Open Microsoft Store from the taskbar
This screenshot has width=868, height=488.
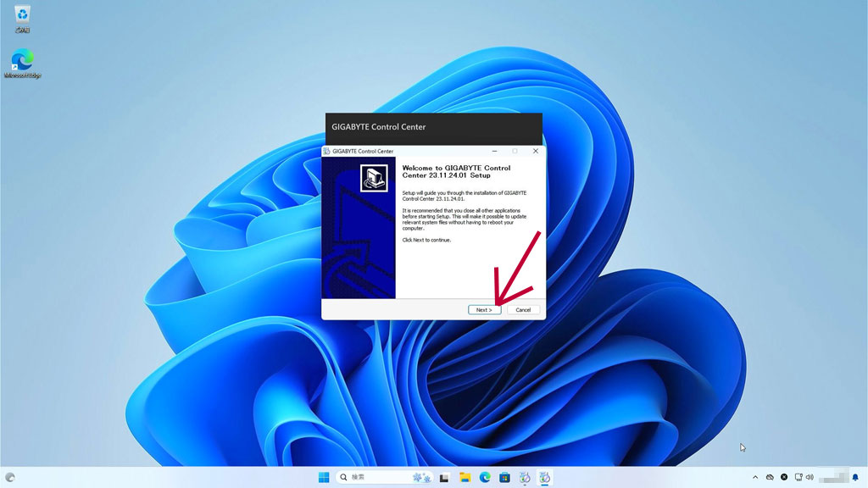click(x=504, y=478)
